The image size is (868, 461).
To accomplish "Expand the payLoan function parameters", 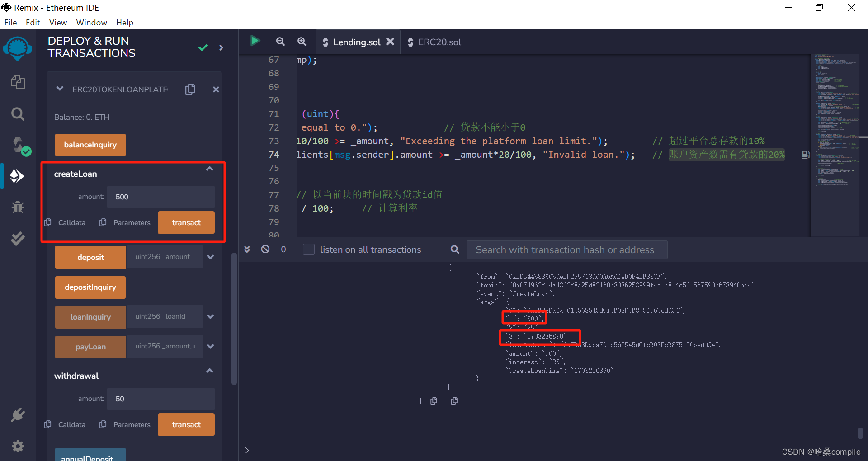I will (210, 346).
